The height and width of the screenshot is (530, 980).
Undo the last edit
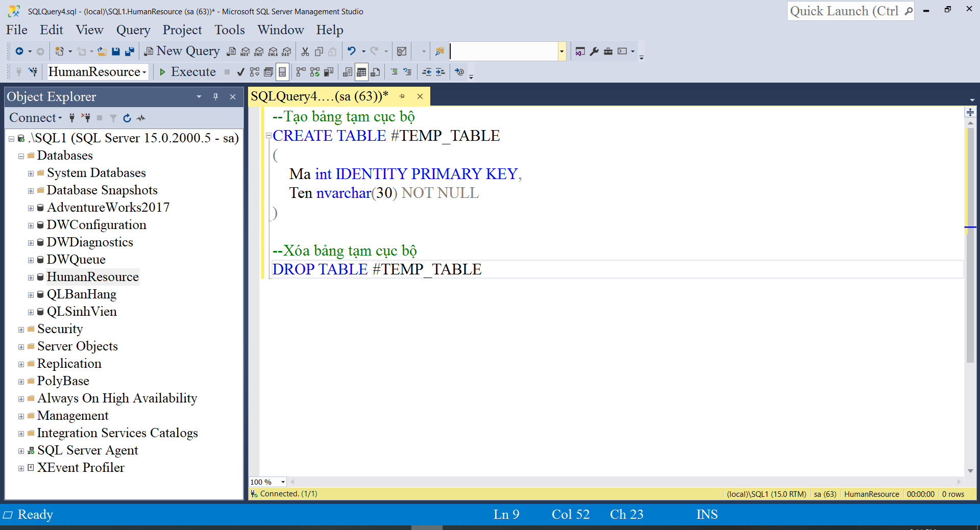pos(351,51)
